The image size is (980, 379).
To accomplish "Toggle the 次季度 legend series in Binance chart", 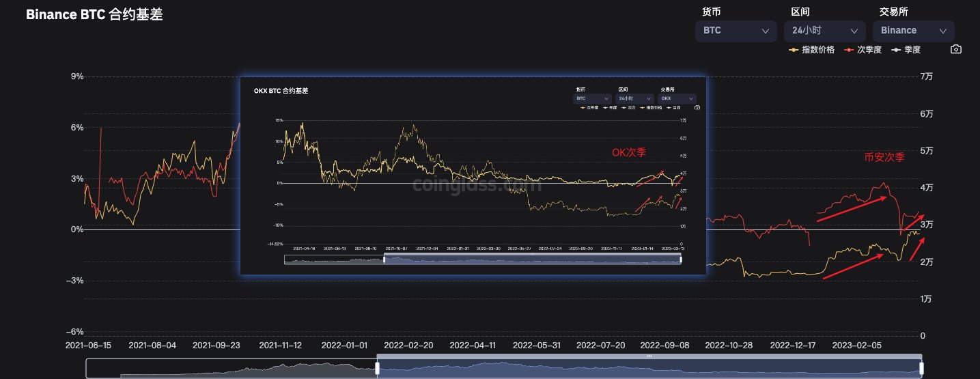I will [863, 50].
